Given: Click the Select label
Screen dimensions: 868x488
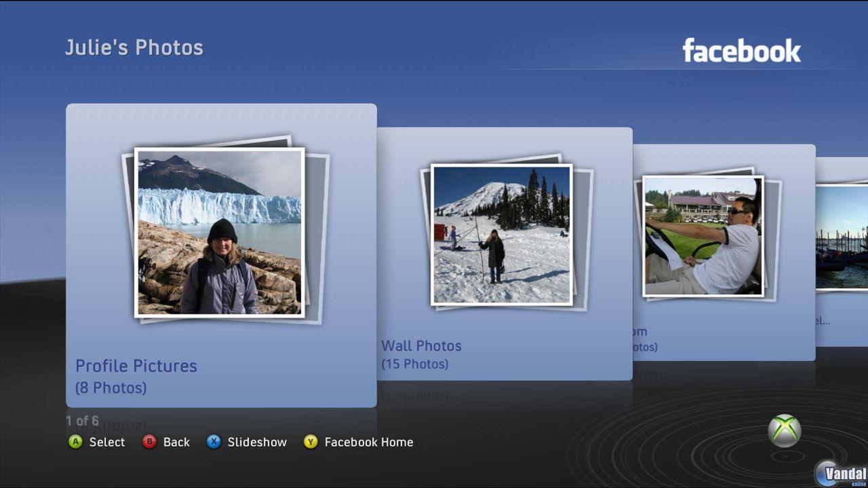Looking at the screenshot, I should [x=107, y=442].
